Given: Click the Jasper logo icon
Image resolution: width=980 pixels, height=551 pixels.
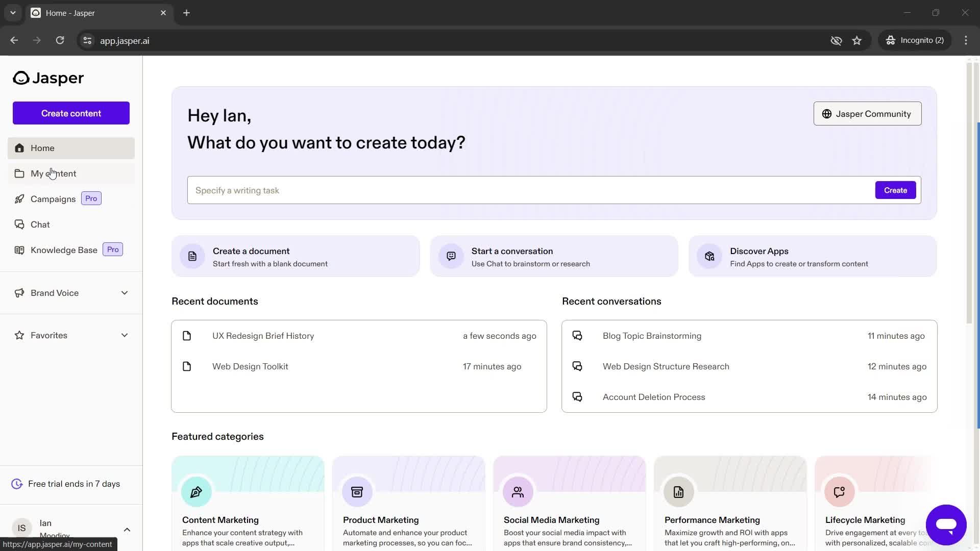Looking at the screenshot, I should point(20,78).
